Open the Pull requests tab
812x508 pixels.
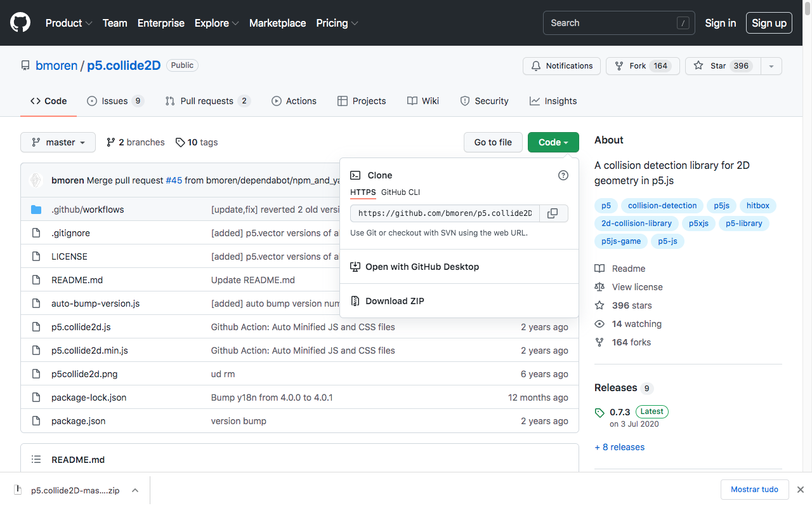pyautogui.click(x=208, y=101)
